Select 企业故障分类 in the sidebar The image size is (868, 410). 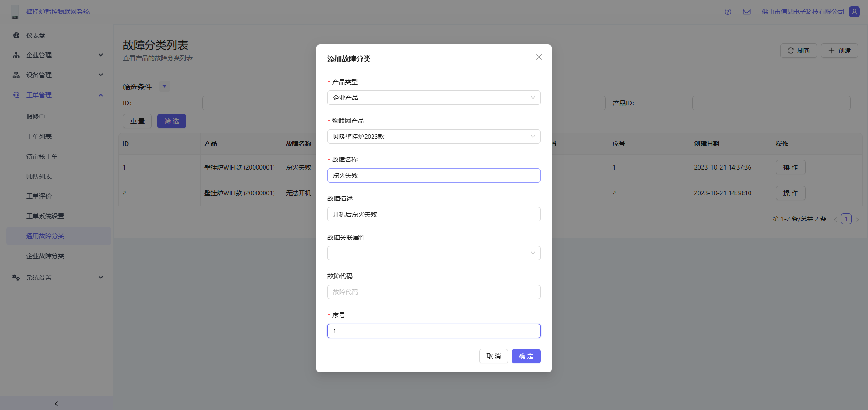point(45,256)
